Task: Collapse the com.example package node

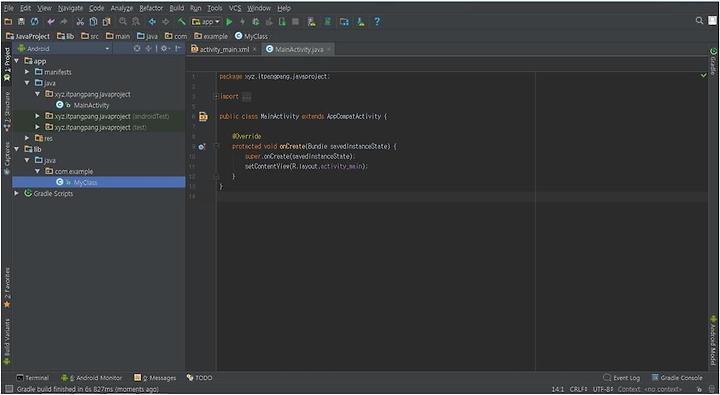Action: pyautogui.click(x=38, y=171)
